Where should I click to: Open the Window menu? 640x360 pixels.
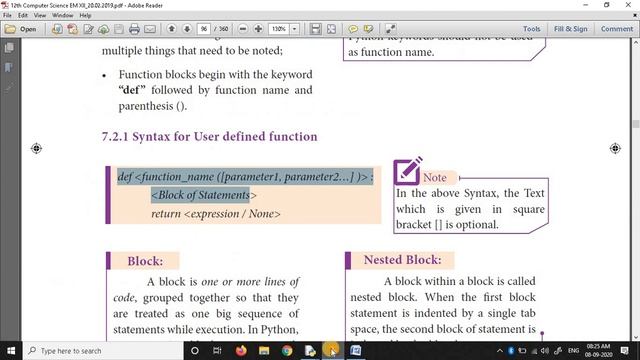tap(62, 16)
